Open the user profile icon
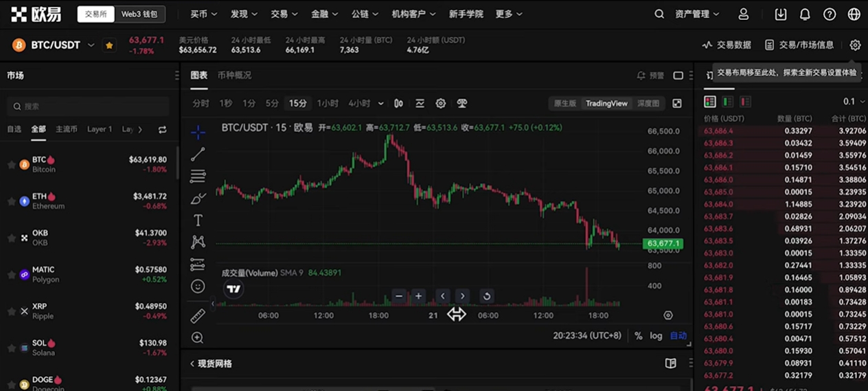 tap(743, 14)
